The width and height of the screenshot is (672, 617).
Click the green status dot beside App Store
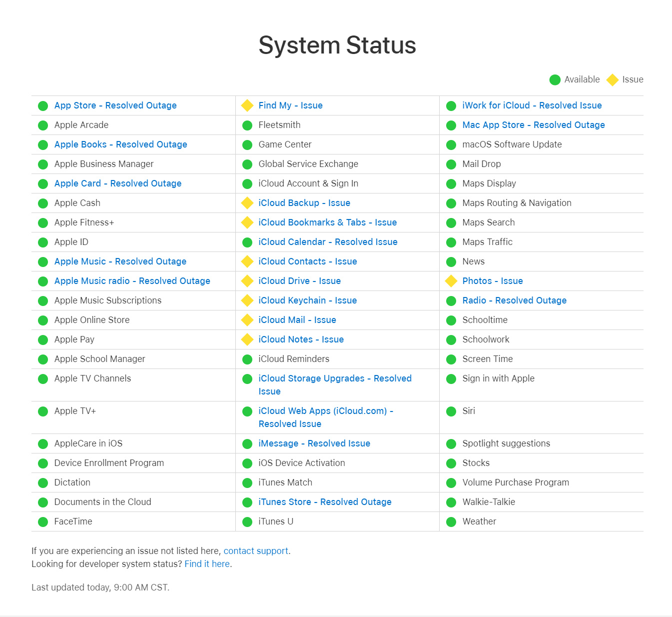43,106
